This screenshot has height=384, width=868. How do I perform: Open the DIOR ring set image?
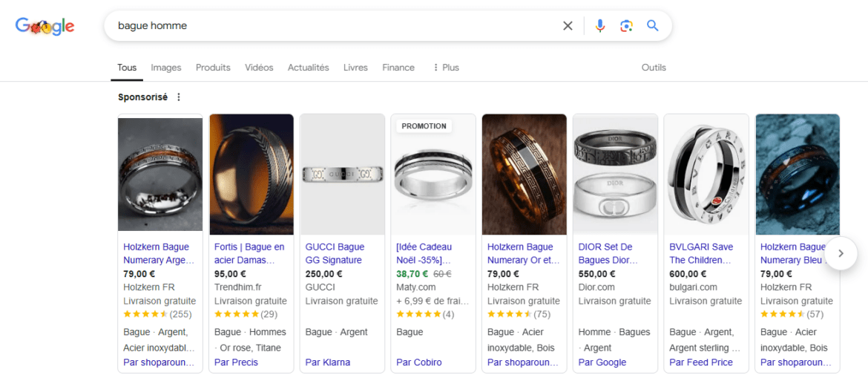point(615,175)
